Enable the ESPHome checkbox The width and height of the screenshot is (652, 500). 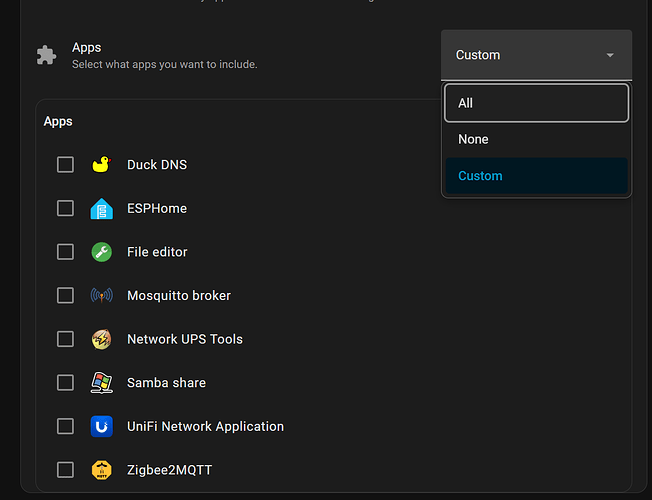[x=65, y=208]
